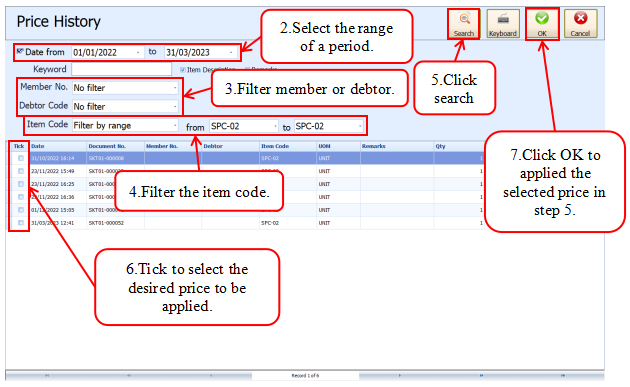
Task: Go to next page in record navigator
Action: (x=481, y=375)
